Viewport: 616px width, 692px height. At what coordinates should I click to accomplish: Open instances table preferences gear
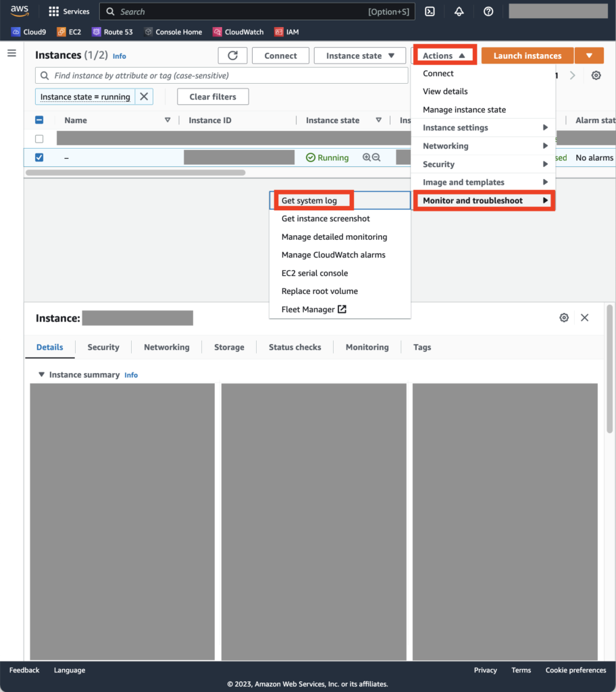pyautogui.click(x=596, y=76)
